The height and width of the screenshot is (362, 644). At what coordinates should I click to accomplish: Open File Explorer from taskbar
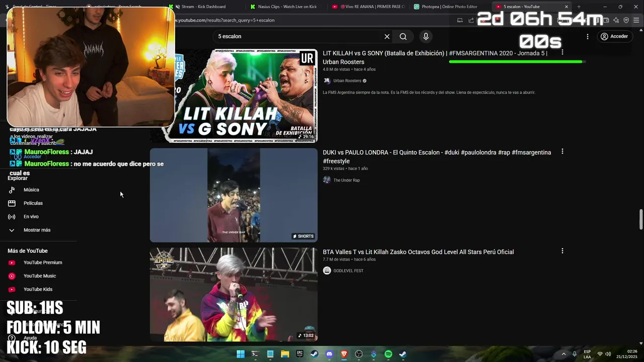coord(285,354)
